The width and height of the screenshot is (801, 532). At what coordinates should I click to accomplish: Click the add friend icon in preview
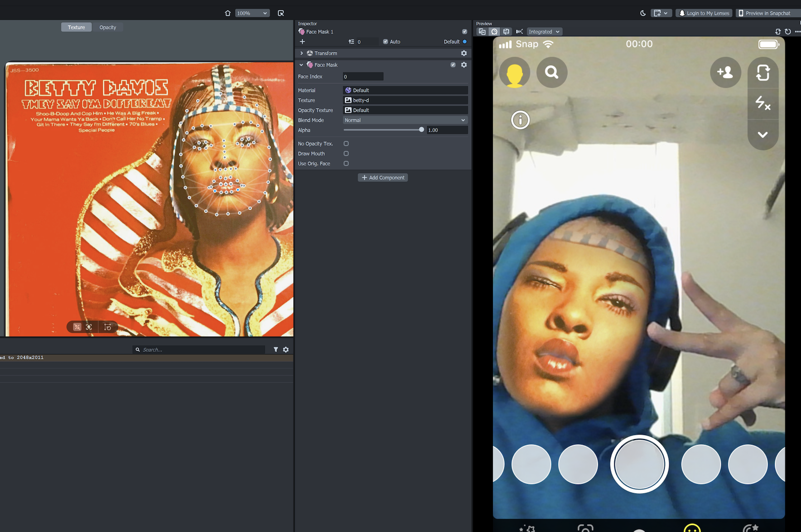[725, 72]
